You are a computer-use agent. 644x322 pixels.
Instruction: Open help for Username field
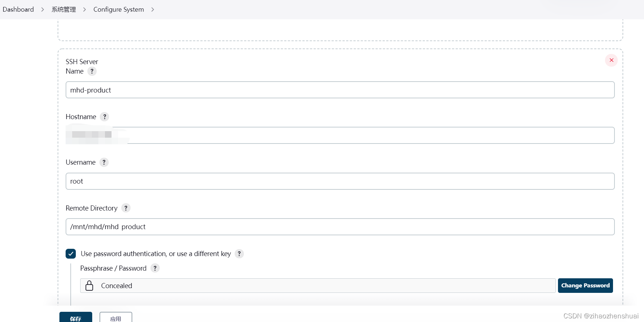[x=104, y=162]
